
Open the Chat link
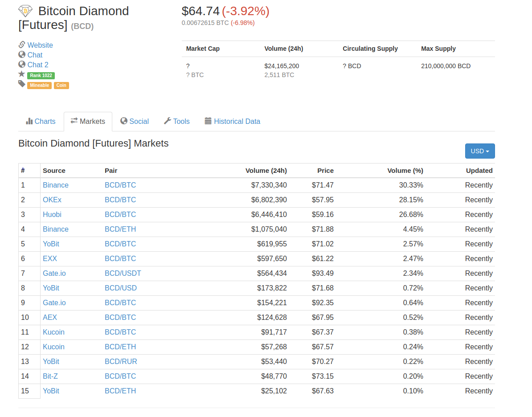(x=35, y=55)
